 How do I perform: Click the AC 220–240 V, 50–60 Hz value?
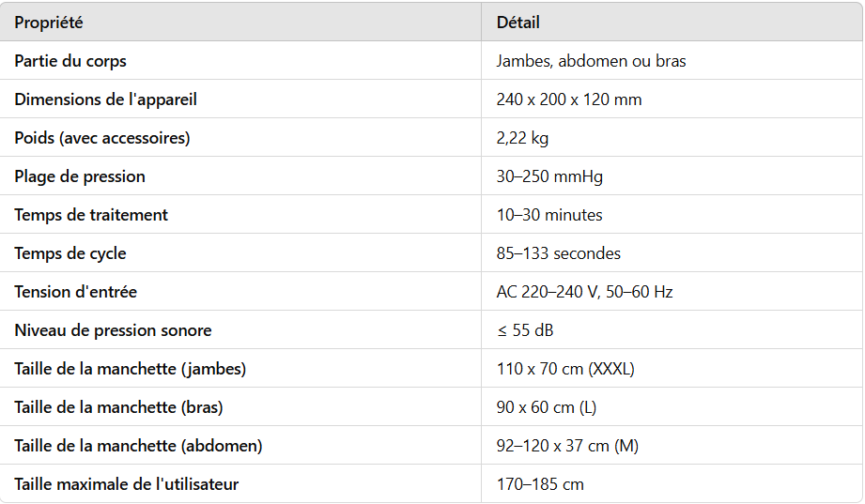(584, 292)
